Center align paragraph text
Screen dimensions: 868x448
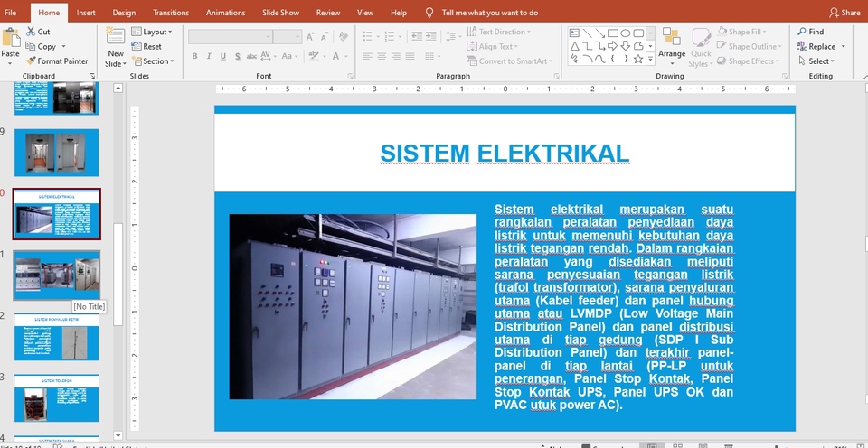pos(382,56)
